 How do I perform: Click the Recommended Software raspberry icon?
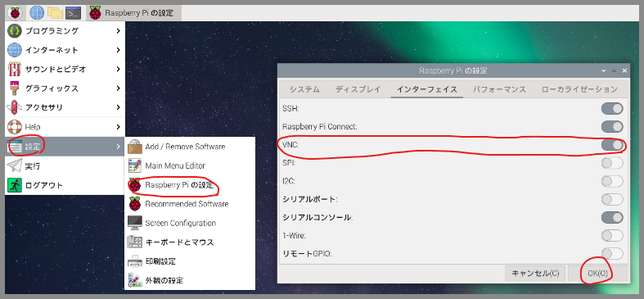[135, 204]
